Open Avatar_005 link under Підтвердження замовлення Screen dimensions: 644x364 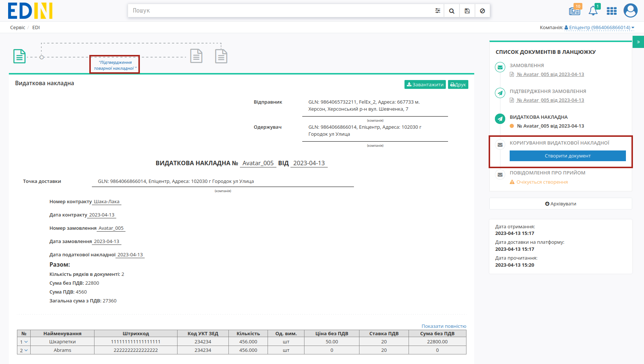(550, 100)
